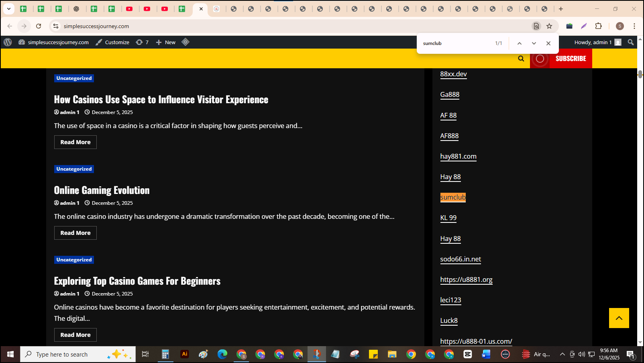Open the AF888 sidebar link

coord(449,136)
